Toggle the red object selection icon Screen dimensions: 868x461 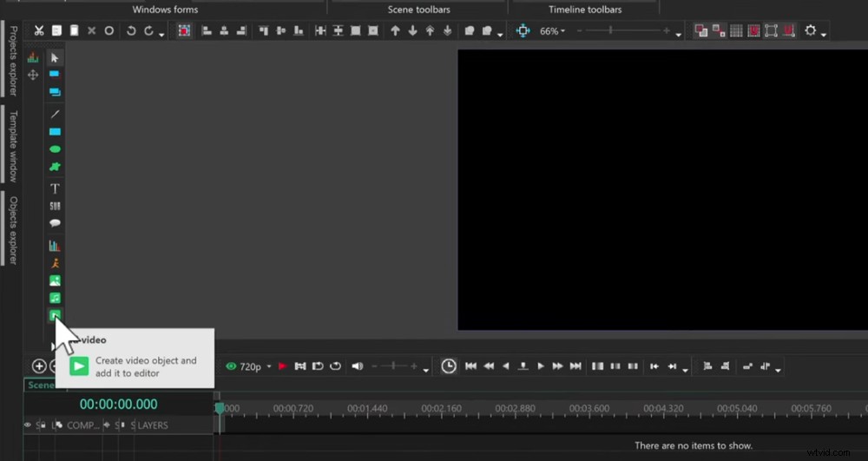coord(184,31)
